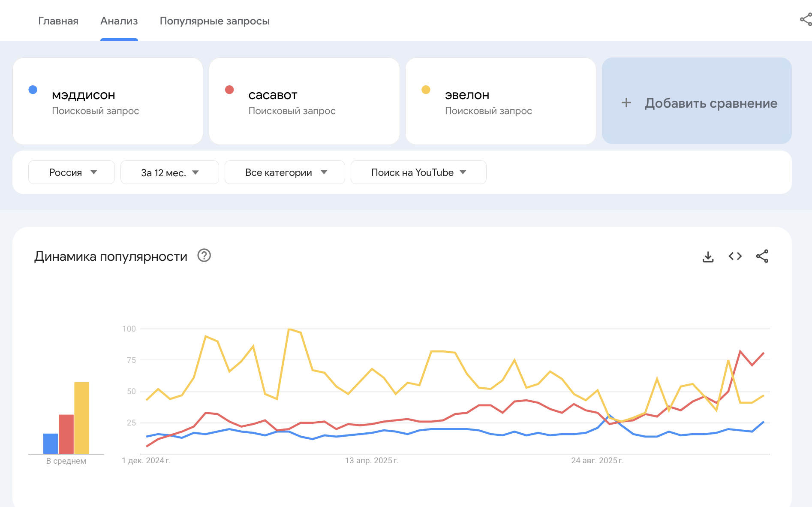This screenshot has width=812, height=507.
Task: Select the Анализ tab
Action: click(x=119, y=21)
